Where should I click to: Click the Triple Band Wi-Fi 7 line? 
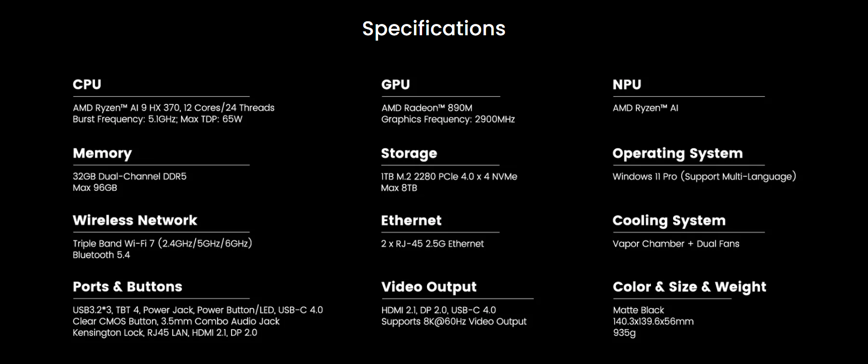pos(162,243)
